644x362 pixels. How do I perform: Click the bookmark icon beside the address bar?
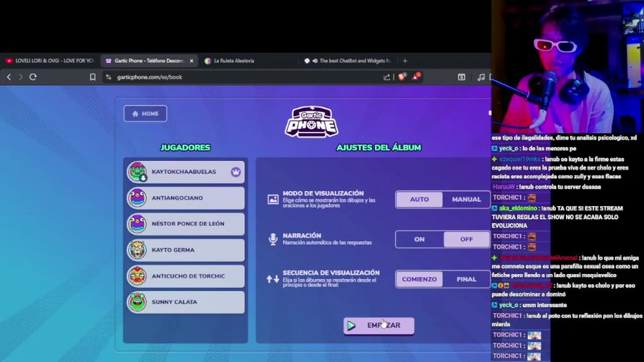(x=93, y=77)
